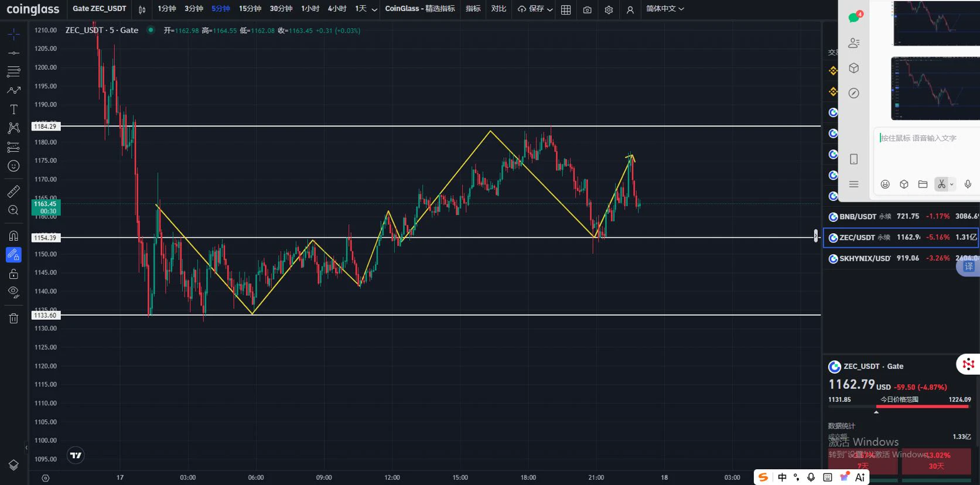The height and width of the screenshot is (485, 980).
Task: Click the Sogou IME voice microphone icon
Action: pyautogui.click(x=811, y=477)
